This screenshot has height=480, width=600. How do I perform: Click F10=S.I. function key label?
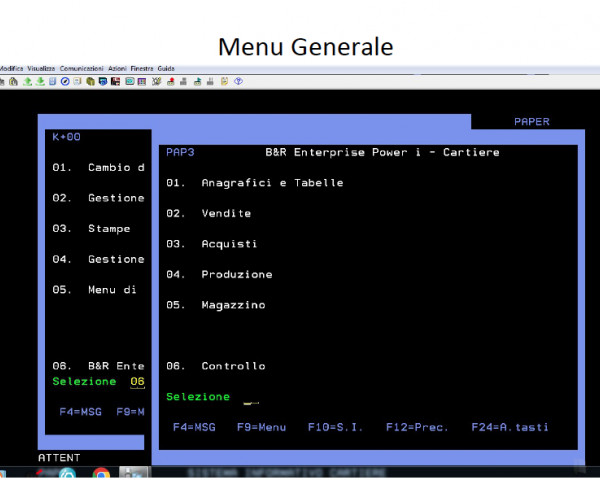click(x=335, y=427)
